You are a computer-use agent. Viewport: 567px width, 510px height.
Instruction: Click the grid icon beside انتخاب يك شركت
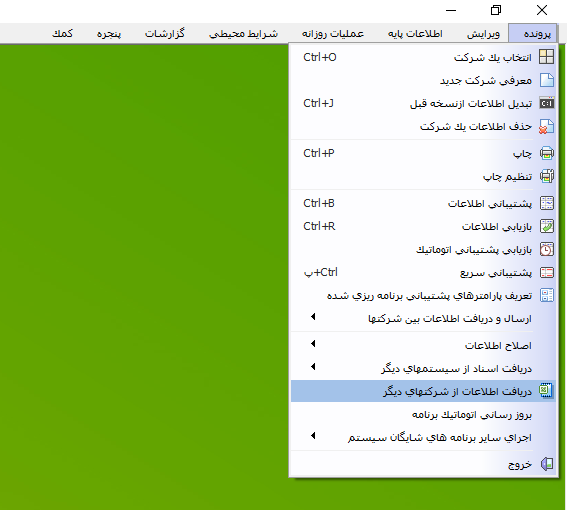pos(546,57)
